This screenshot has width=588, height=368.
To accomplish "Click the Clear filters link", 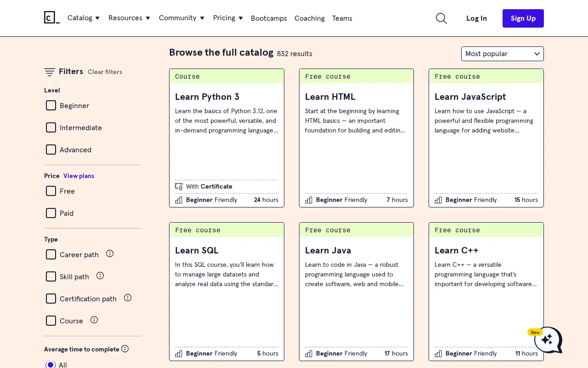I will coord(105,72).
